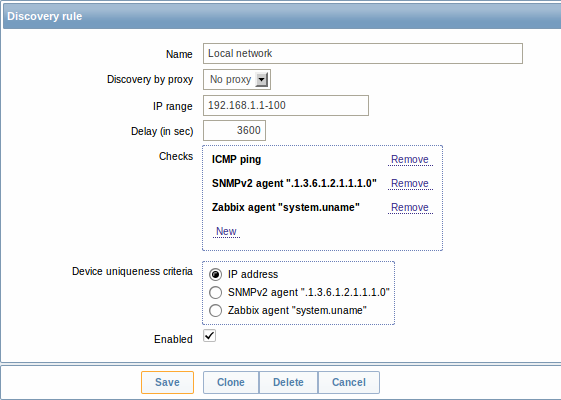
Task: Select IP address uniqueness radio button
Action: pyautogui.click(x=215, y=275)
